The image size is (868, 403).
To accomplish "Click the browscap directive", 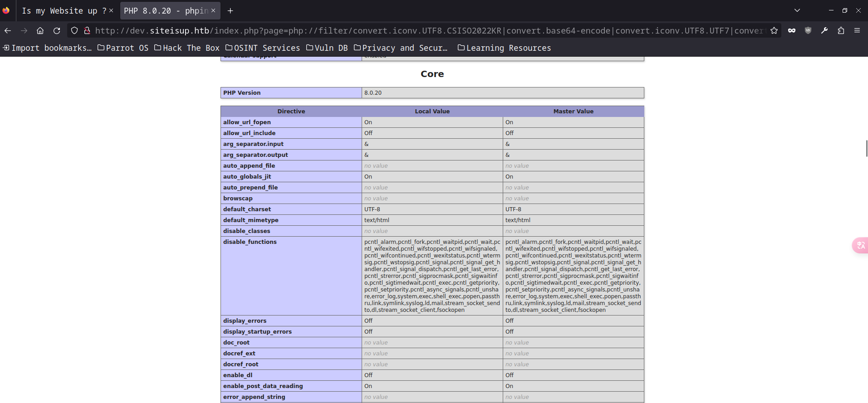I will pyautogui.click(x=238, y=198).
